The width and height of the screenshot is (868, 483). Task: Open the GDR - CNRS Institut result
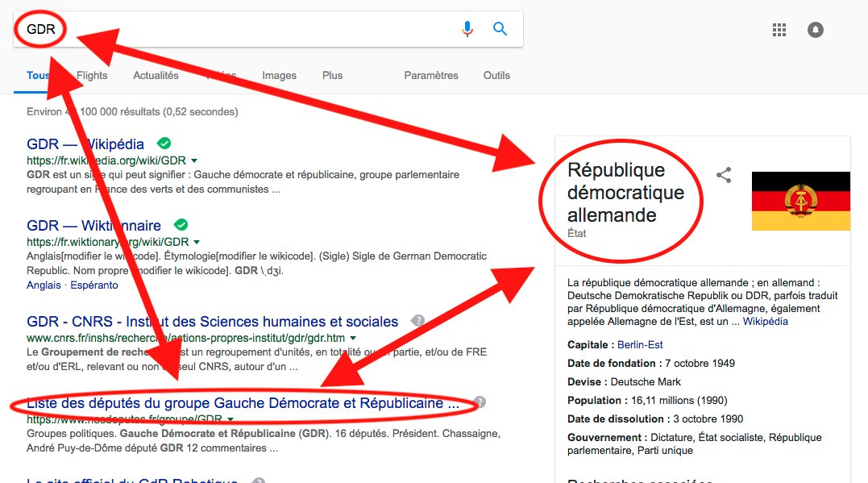[x=212, y=321]
